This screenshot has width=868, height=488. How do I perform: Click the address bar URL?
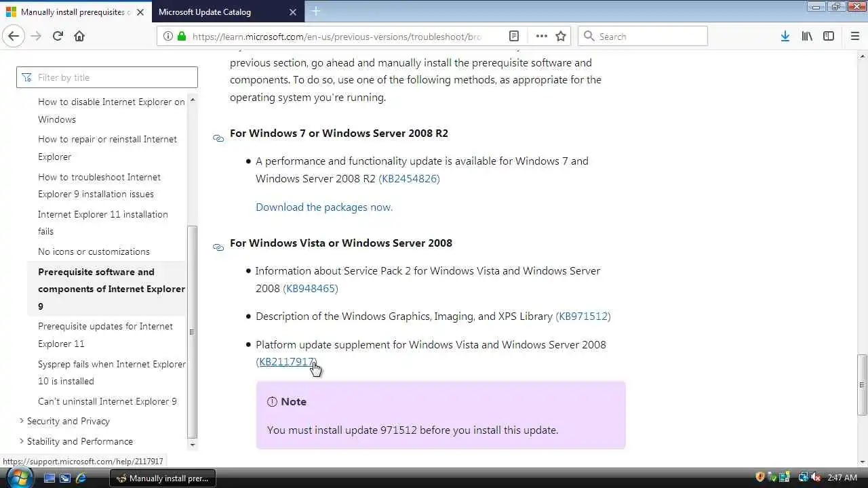(336, 36)
